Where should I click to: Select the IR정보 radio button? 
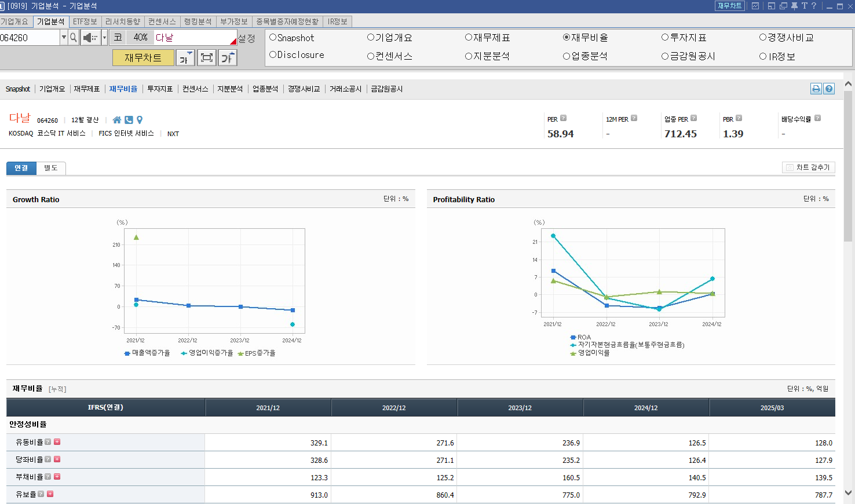coord(763,57)
